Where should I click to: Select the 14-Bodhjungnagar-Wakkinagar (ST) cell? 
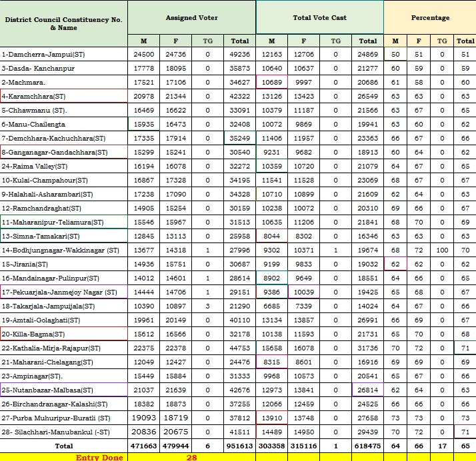[x=64, y=250]
